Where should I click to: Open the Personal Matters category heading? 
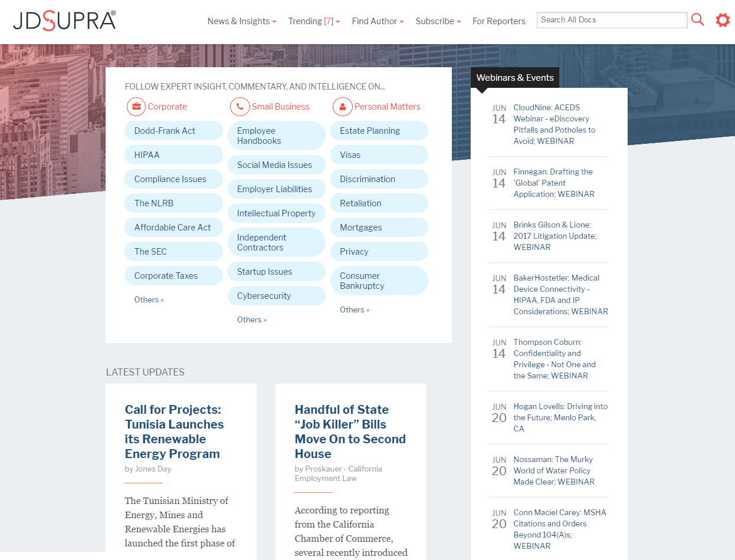[387, 107]
